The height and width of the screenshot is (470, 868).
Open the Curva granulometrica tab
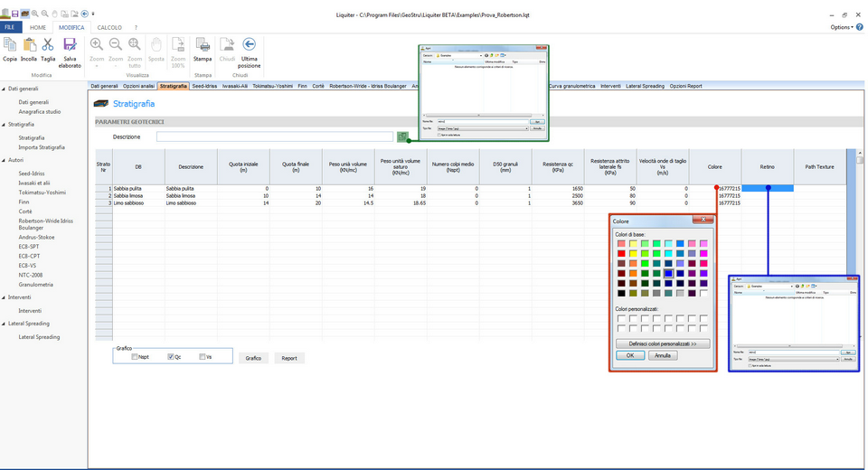(x=571, y=86)
